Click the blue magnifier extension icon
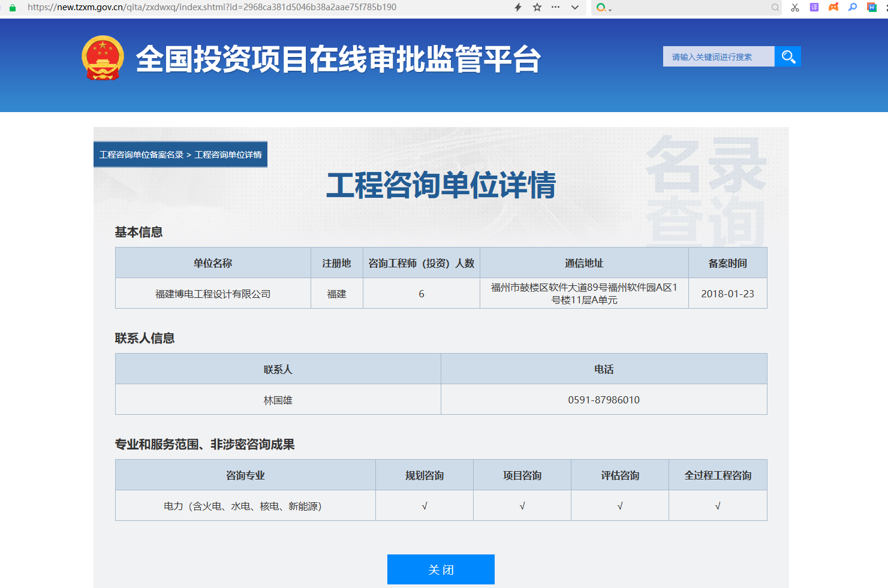 853,7
